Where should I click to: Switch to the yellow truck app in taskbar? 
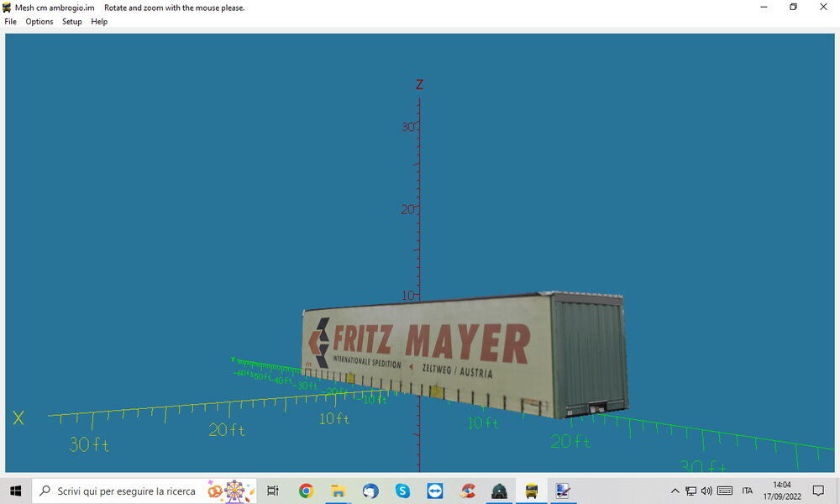(x=532, y=491)
